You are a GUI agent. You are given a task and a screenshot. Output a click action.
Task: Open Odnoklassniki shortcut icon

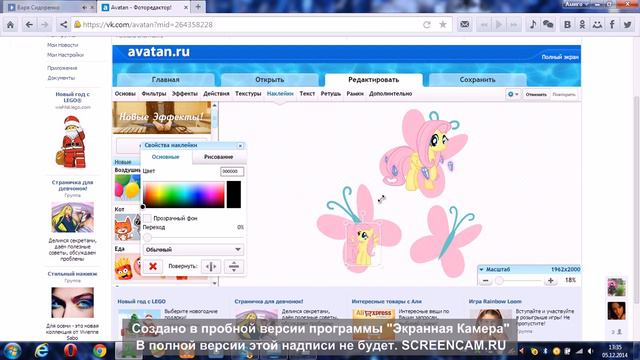582,25
